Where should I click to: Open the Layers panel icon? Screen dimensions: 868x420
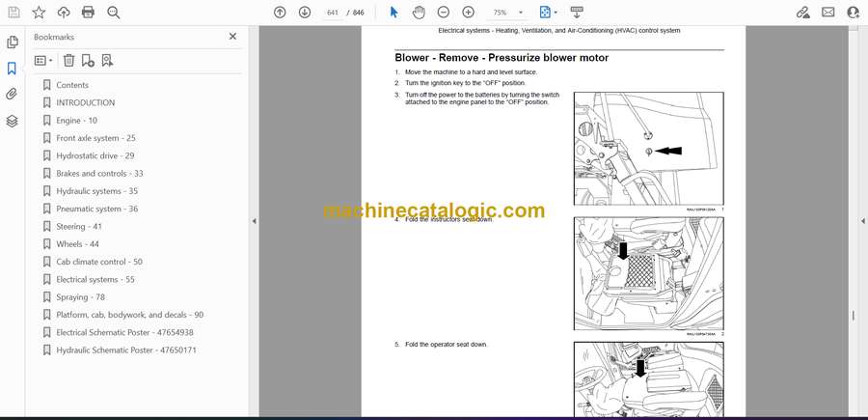point(12,121)
